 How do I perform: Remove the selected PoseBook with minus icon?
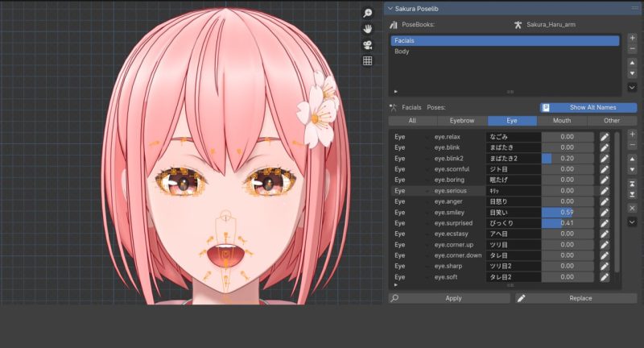(632, 48)
